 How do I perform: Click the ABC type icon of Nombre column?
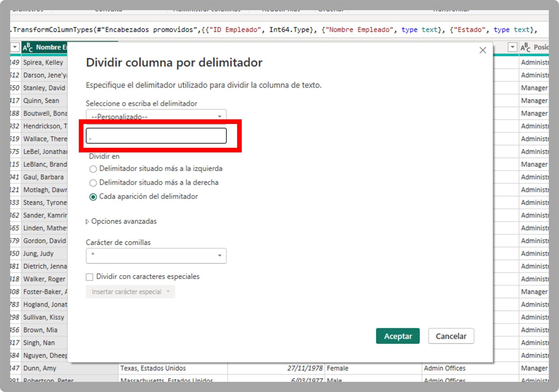pyautogui.click(x=28, y=47)
